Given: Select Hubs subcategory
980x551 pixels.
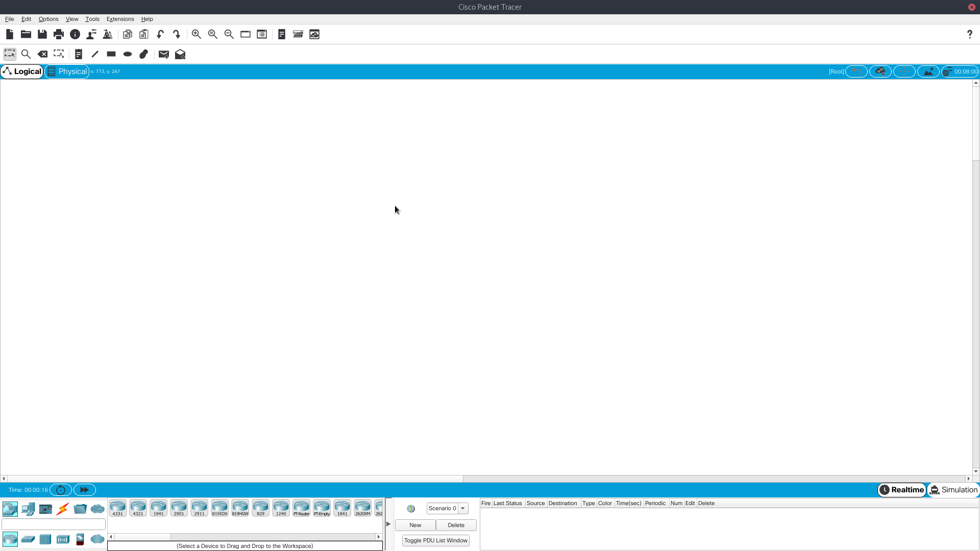Looking at the screenshot, I should [45, 539].
